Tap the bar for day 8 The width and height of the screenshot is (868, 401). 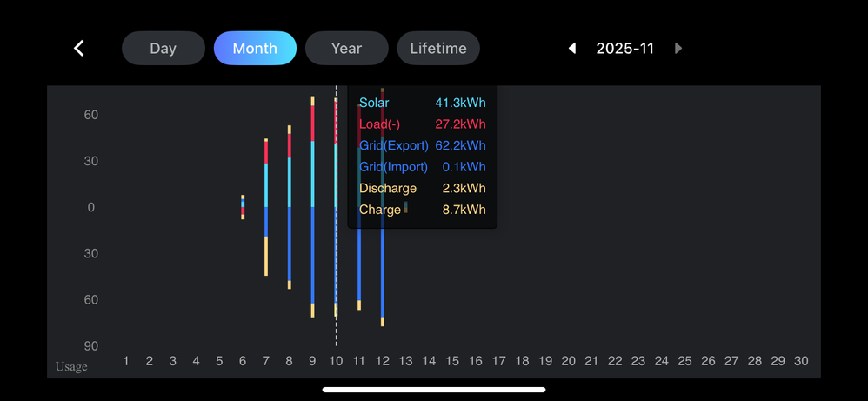290,207
